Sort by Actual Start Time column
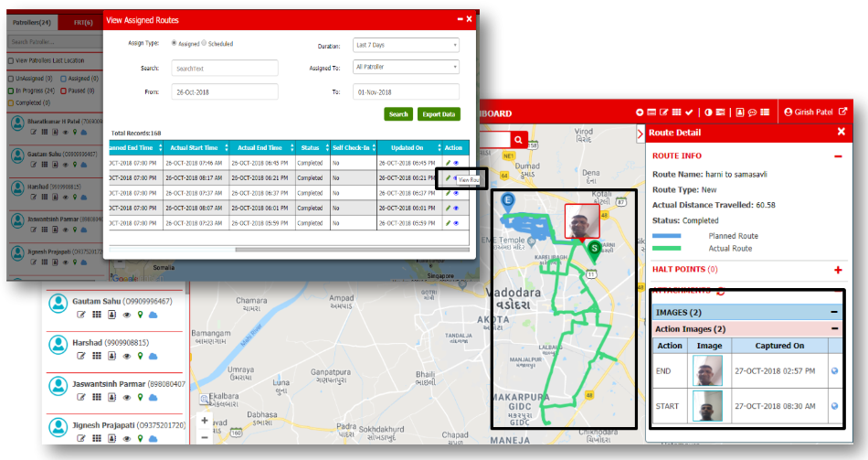The width and height of the screenshot is (868, 460). click(196, 148)
